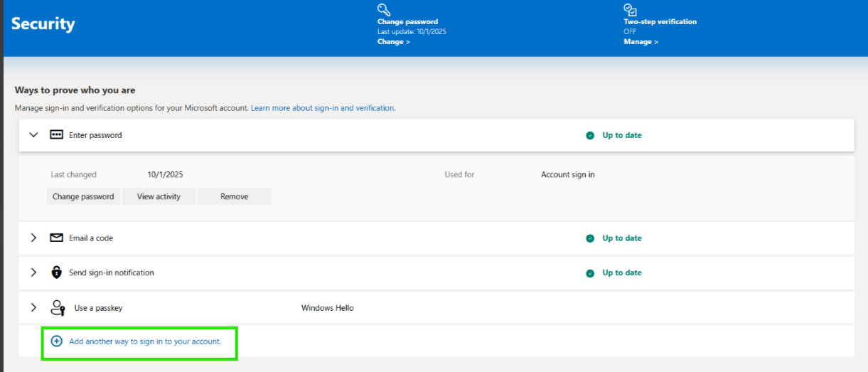Click green check icon in Send sign-in notification row
The height and width of the screenshot is (372, 868).
[x=590, y=273]
